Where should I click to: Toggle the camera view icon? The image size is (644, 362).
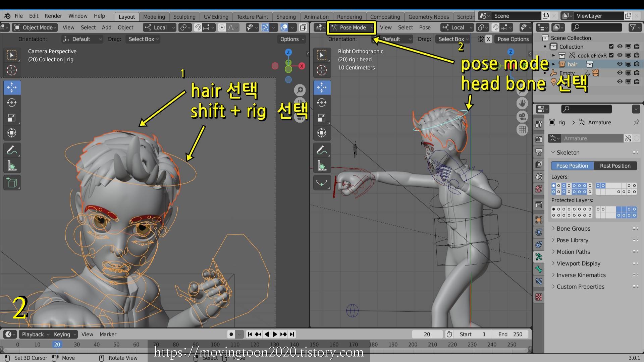(522, 116)
